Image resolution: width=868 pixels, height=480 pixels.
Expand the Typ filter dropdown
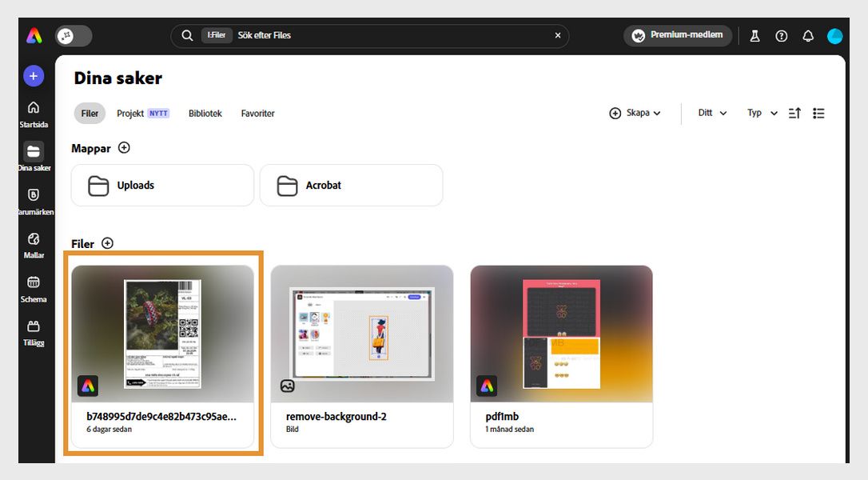[x=761, y=113]
